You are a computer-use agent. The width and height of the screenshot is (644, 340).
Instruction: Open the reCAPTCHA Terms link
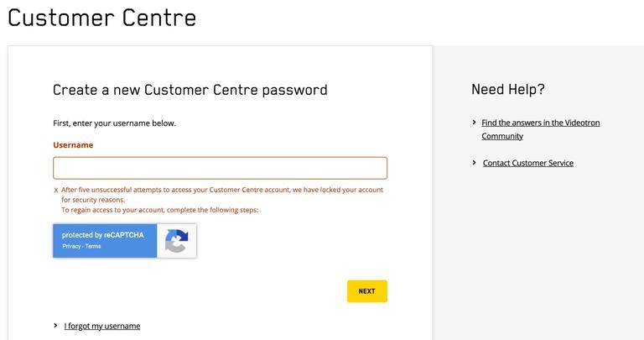[x=93, y=246]
